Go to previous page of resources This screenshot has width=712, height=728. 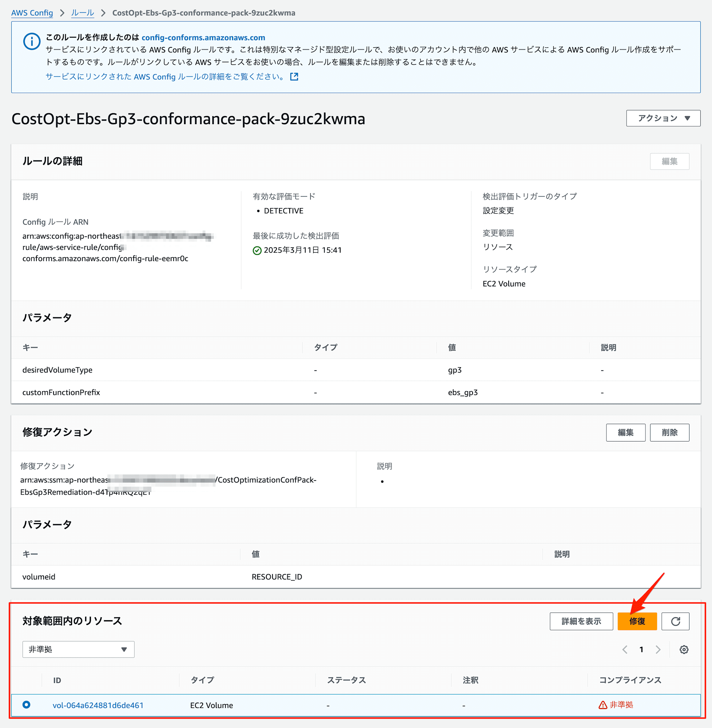pos(624,650)
